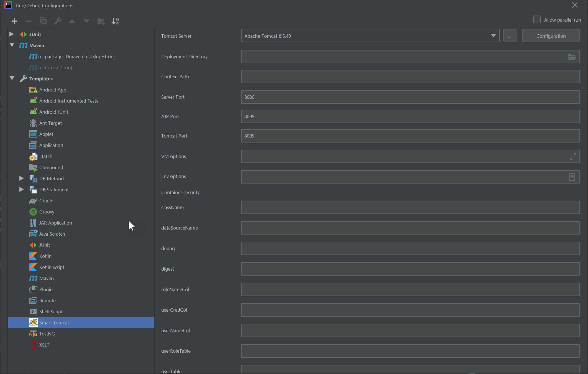This screenshot has width=588, height=374.
Task: Click the className input field
Action: [410, 207]
